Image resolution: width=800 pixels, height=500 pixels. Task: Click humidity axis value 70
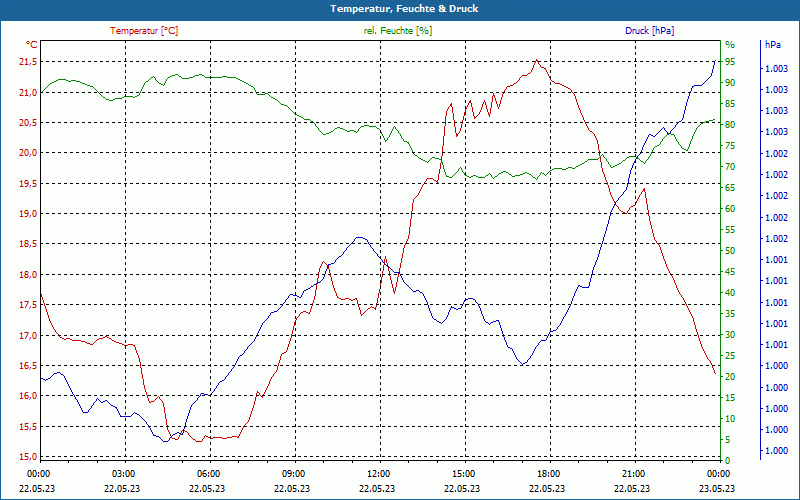[730, 167]
